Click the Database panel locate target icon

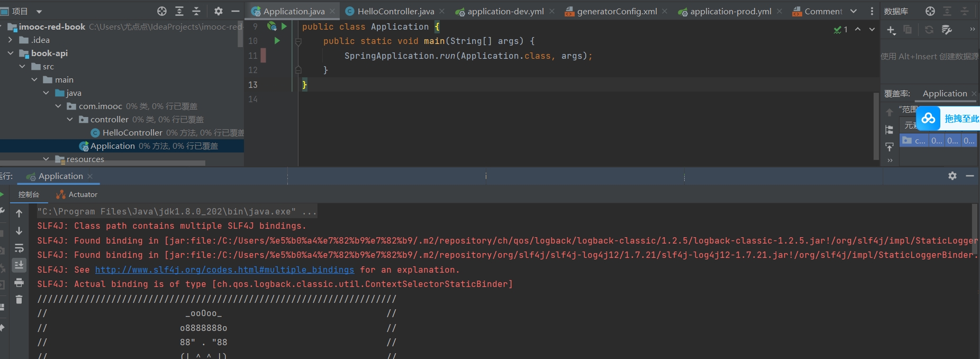[x=930, y=11]
